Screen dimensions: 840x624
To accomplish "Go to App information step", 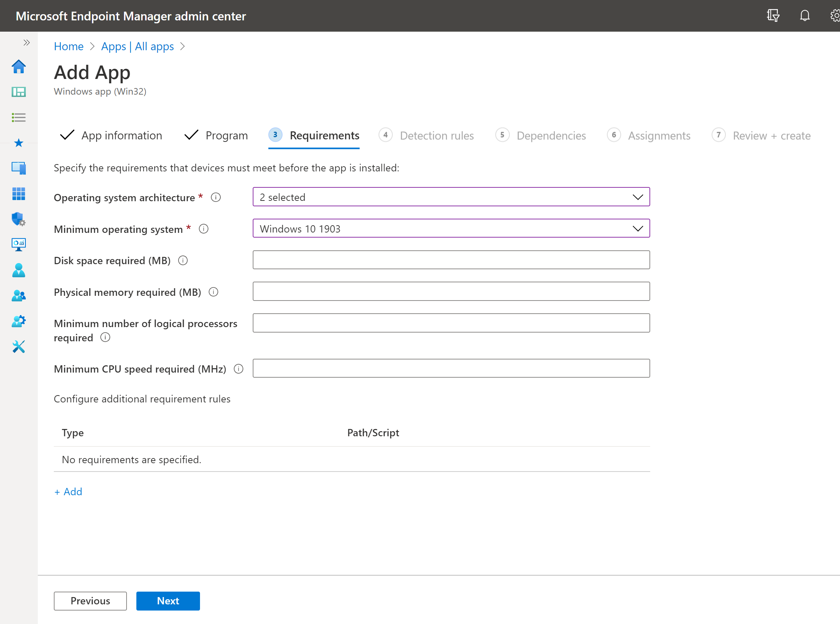I will point(111,136).
